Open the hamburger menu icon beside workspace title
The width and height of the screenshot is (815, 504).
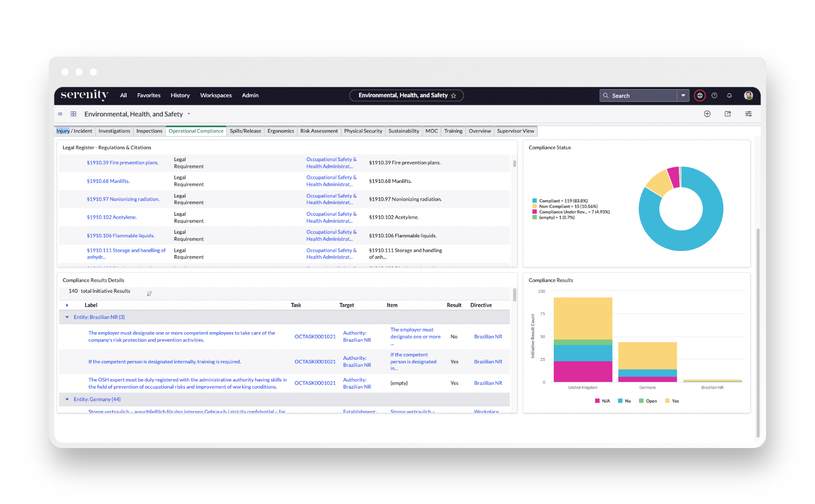(x=61, y=114)
